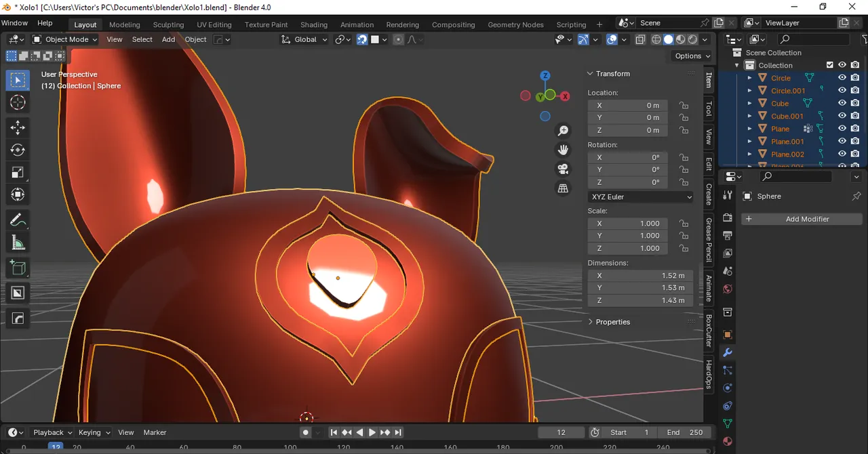Screen dimensions: 868x454
Task: Select solid viewport shading mode
Action: [669, 39]
